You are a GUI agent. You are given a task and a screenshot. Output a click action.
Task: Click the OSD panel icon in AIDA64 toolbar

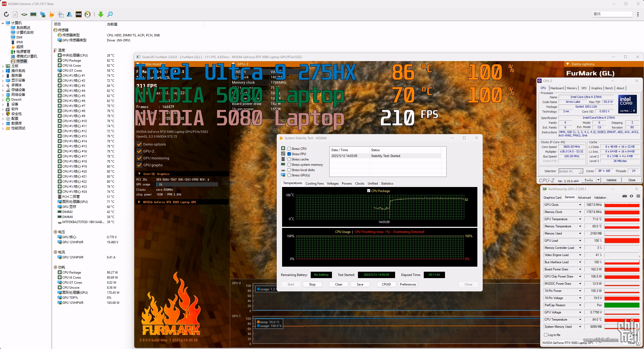pyautogui.click(x=79, y=14)
